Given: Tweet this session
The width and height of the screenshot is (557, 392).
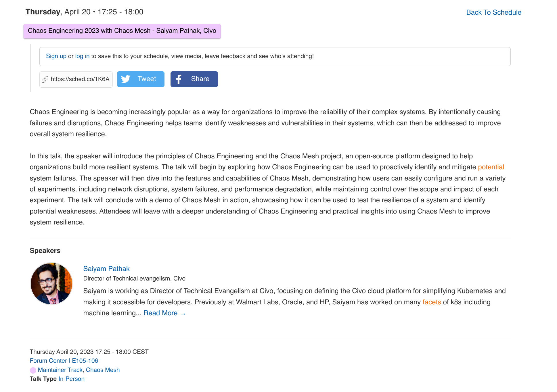Looking at the screenshot, I should 141,79.
